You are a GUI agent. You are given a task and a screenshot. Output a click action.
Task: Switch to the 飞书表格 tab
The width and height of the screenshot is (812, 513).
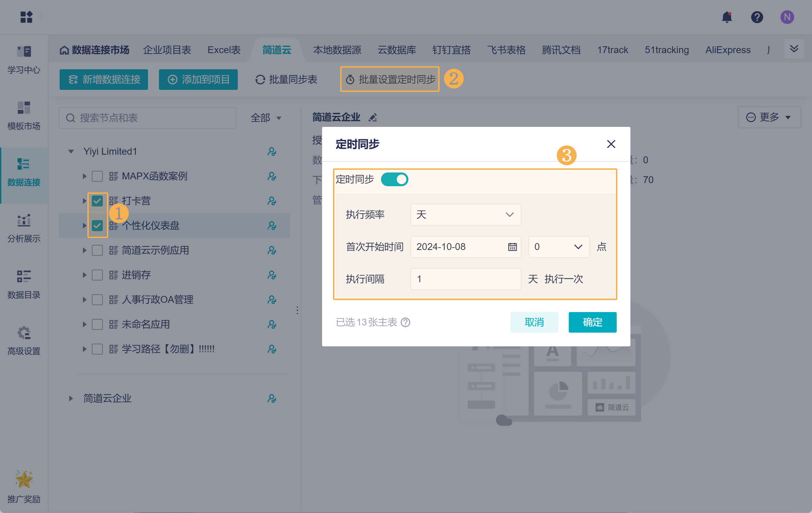[x=506, y=50]
